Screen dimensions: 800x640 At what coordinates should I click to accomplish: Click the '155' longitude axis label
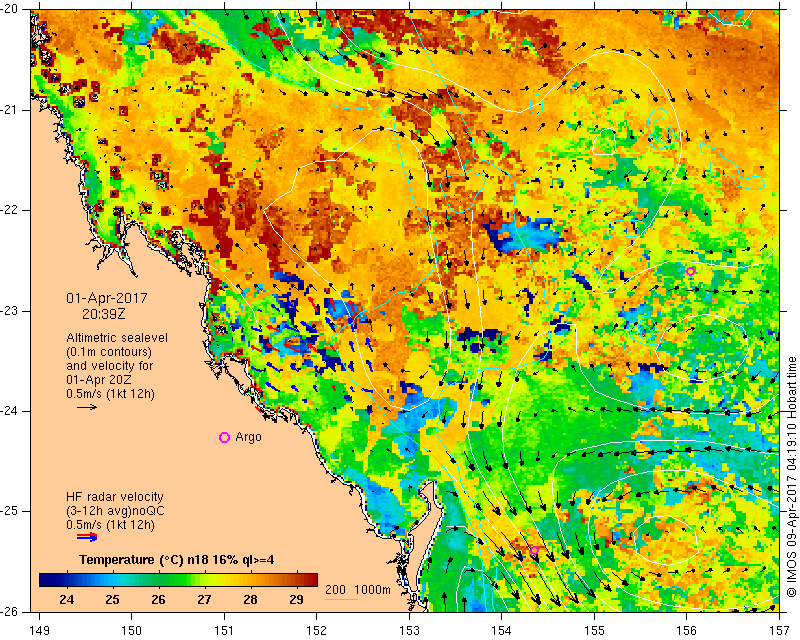594,631
